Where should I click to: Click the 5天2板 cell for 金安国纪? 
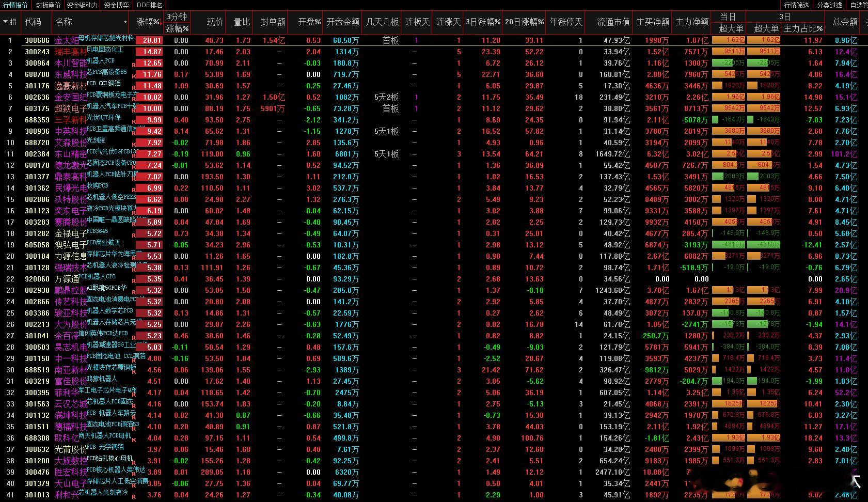pyautogui.click(x=387, y=97)
